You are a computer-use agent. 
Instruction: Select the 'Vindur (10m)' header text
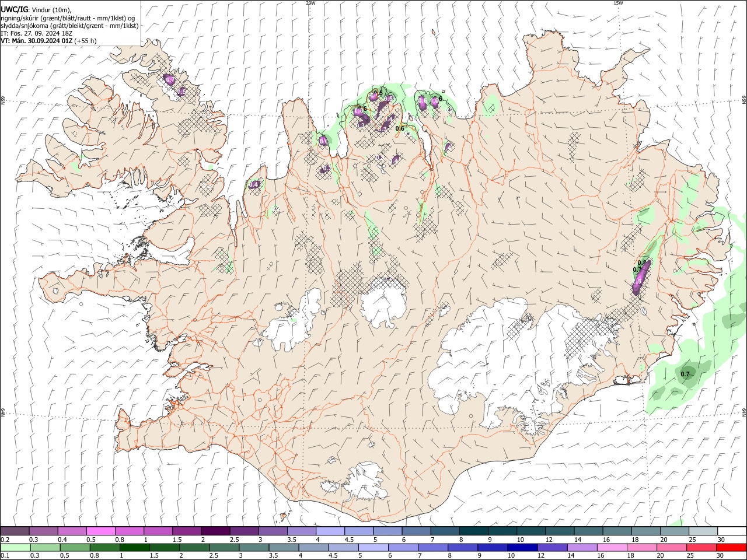tap(51, 10)
